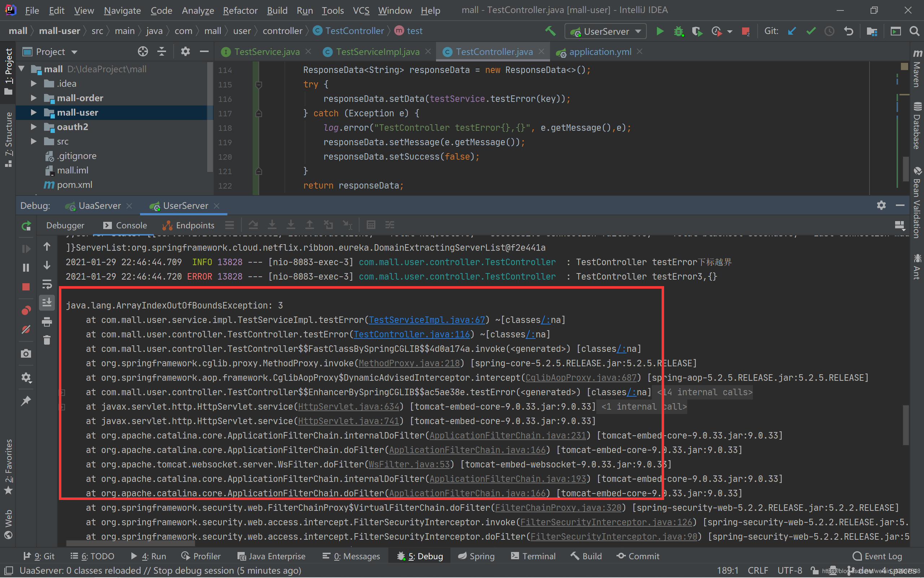Jump up the stack trace with the up arrow
The image size is (924, 578).
pyautogui.click(x=47, y=247)
